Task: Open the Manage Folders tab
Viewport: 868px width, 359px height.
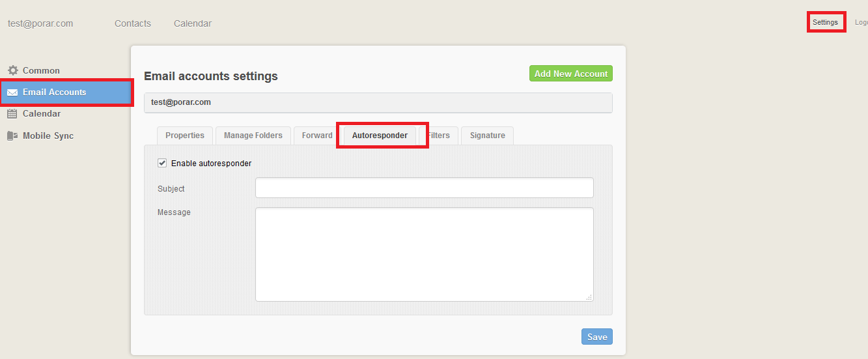Action: 253,136
